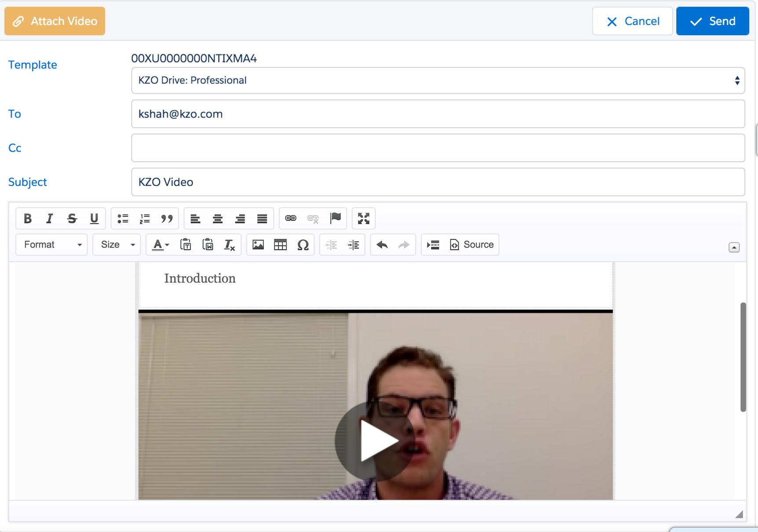Switch to Source code view
The width and height of the screenshot is (758, 532).
(472, 245)
